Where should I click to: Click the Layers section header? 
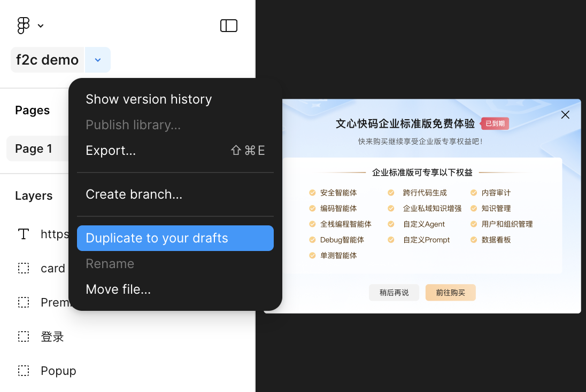point(34,195)
